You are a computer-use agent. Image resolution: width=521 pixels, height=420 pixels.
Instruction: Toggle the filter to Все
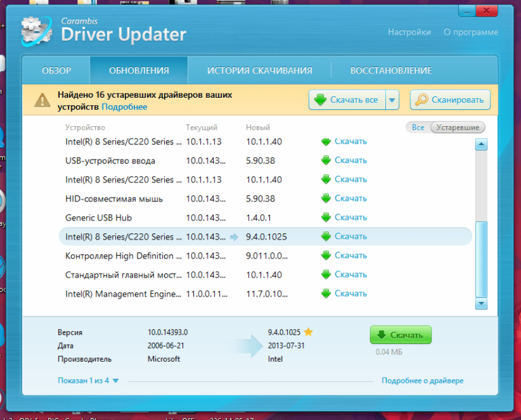tap(418, 128)
